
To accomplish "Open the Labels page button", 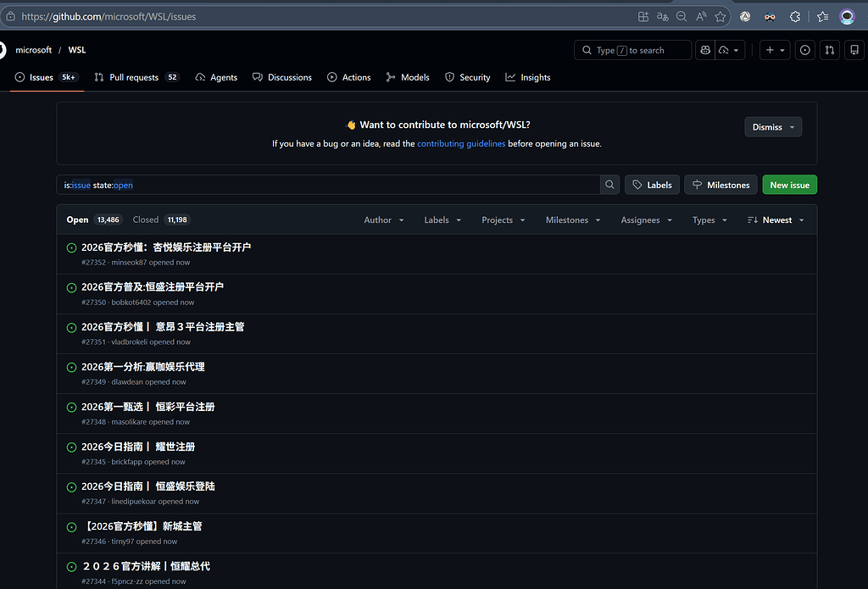I will [x=652, y=185].
